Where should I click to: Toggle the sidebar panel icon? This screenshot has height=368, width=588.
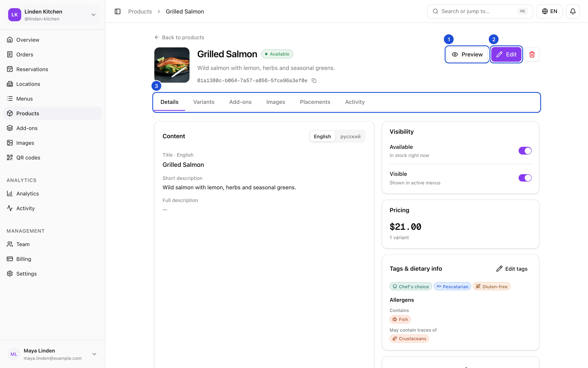(118, 11)
